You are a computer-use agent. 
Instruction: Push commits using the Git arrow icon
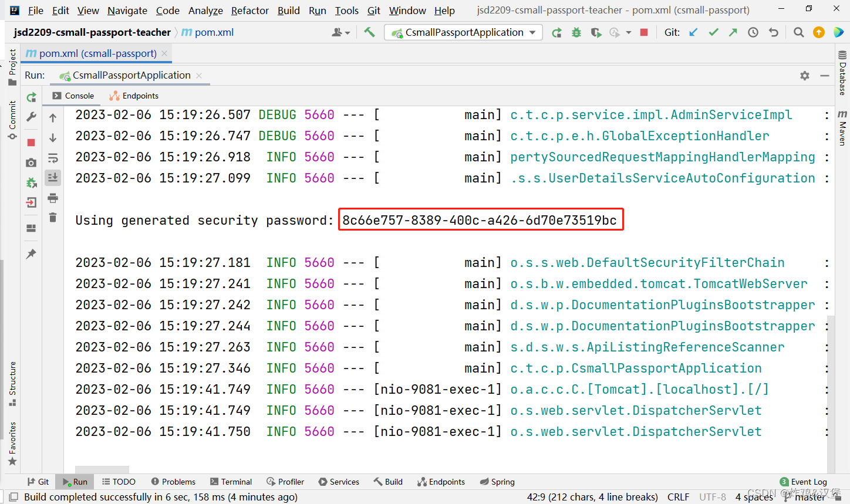(x=733, y=32)
